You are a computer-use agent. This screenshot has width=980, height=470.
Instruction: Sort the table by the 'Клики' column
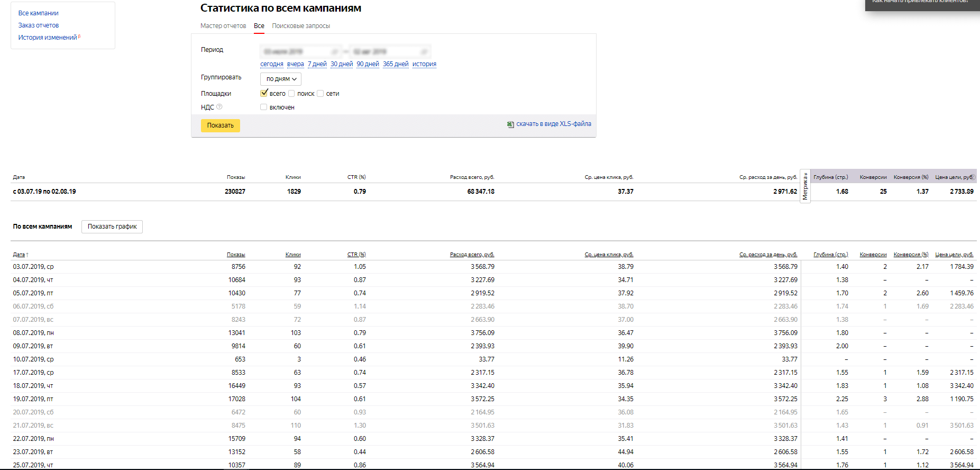293,255
